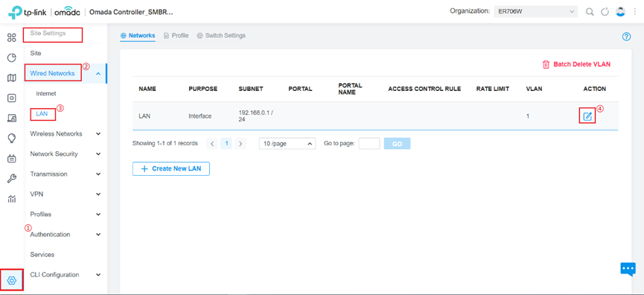644x295 pixels.
Task: Click the Site Settings heading
Action: pos(48,34)
